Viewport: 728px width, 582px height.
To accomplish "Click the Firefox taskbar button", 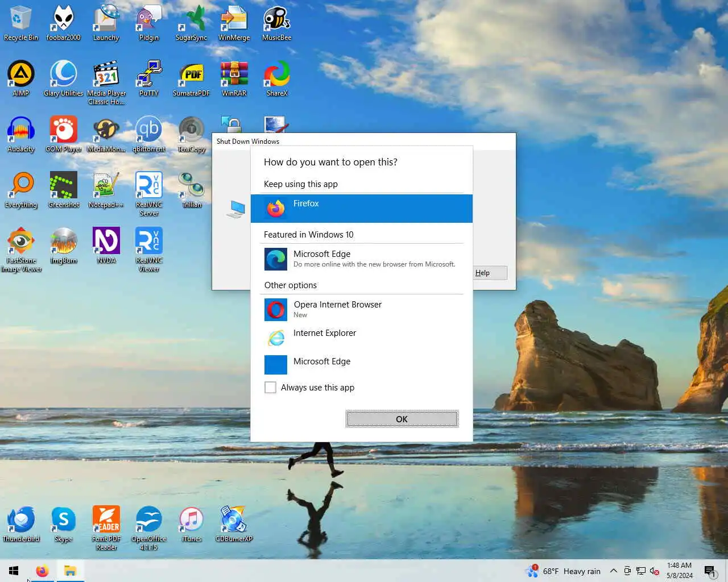I will [42, 571].
